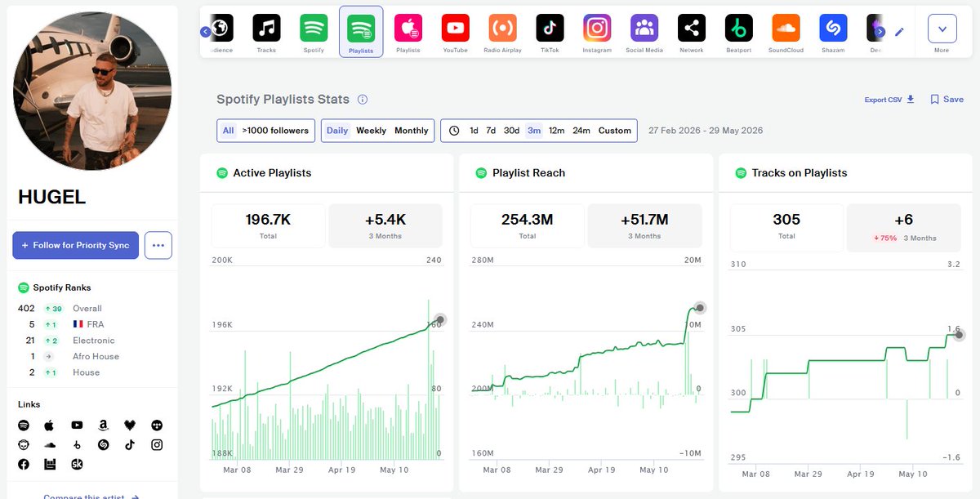Click Follow for Priority Sync button
Screen dimensions: 980x499
(x=75, y=245)
